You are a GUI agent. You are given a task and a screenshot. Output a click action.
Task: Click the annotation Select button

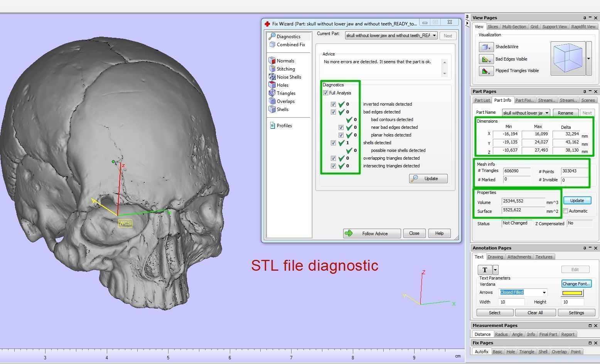point(495,313)
